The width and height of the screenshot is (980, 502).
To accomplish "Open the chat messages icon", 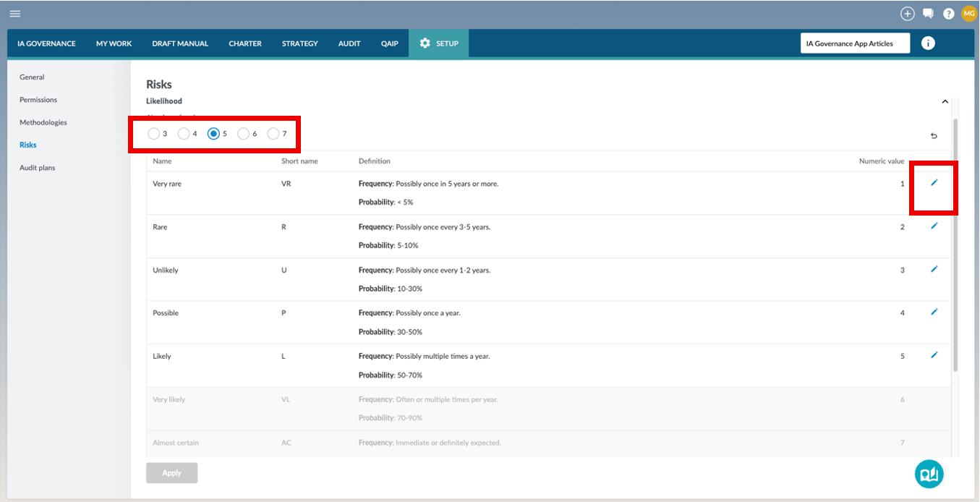I will (929, 14).
